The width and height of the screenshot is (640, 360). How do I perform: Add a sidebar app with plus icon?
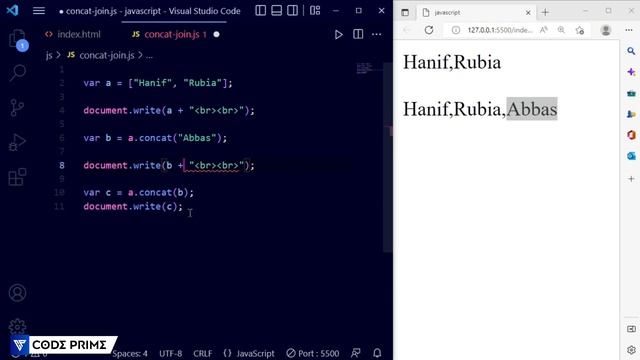pyautogui.click(x=631, y=179)
